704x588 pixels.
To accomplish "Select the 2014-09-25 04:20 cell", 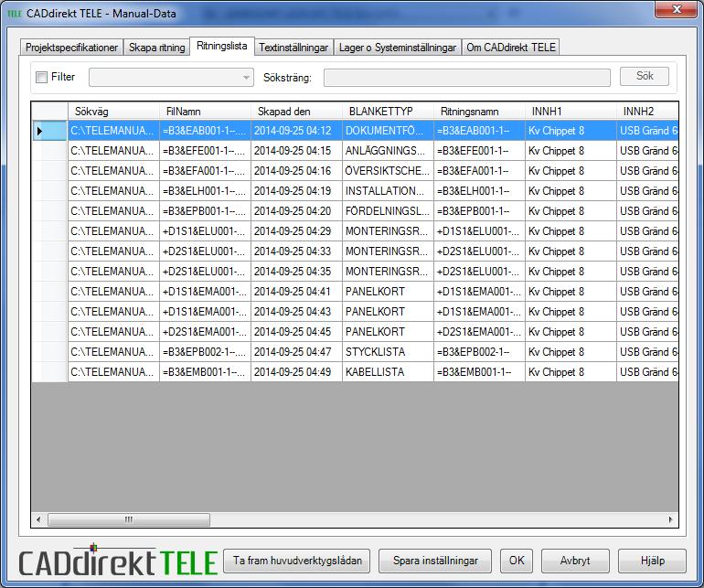I will tap(296, 211).
